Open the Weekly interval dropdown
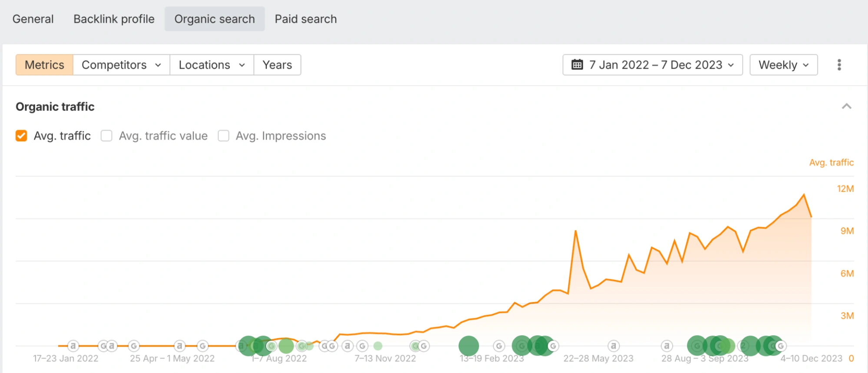 click(783, 65)
